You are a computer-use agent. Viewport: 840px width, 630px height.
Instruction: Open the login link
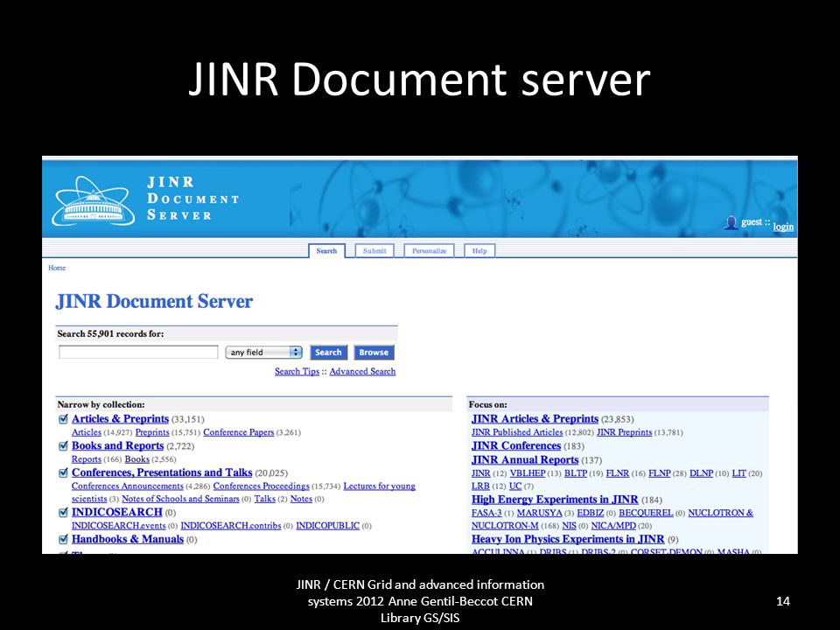pyautogui.click(x=783, y=227)
